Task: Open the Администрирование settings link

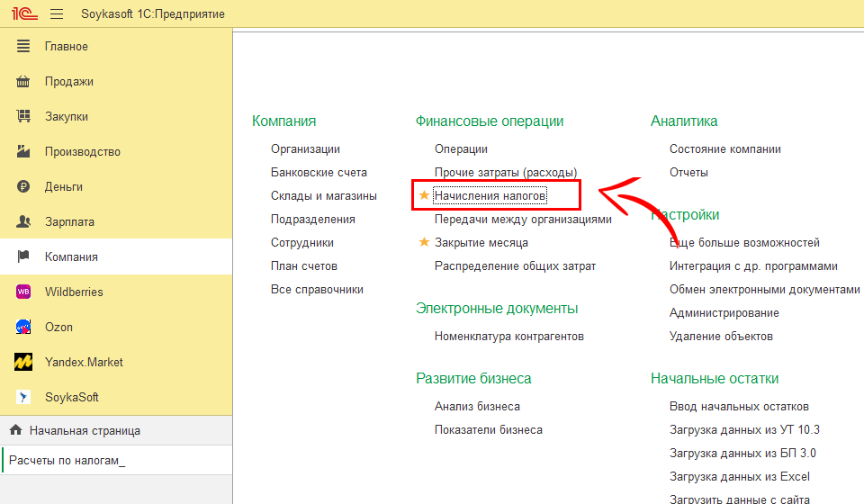Action: pyautogui.click(x=724, y=312)
